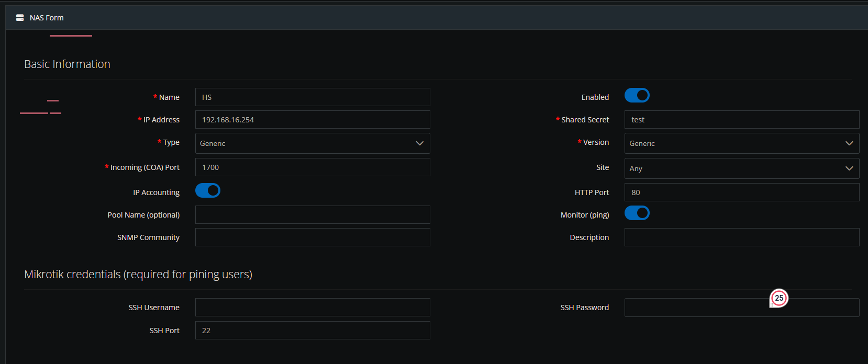
Task: Click into the SNMP Community field
Action: click(x=313, y=237)
